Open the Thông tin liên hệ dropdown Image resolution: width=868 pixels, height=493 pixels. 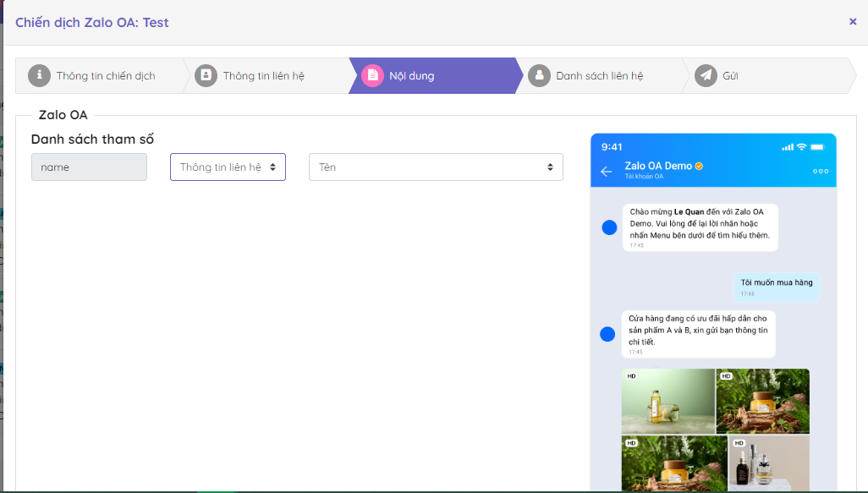pyautogui.click(x=228, y=167)
